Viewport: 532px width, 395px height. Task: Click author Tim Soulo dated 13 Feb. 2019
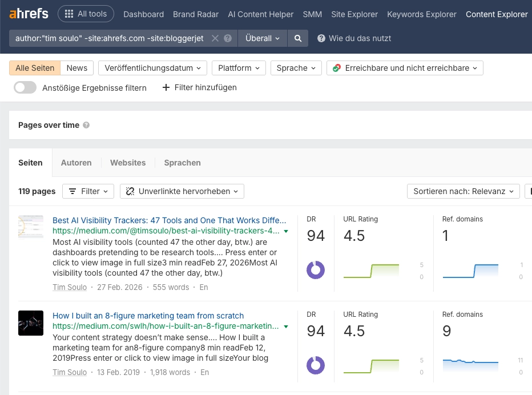tap(70, 372)
